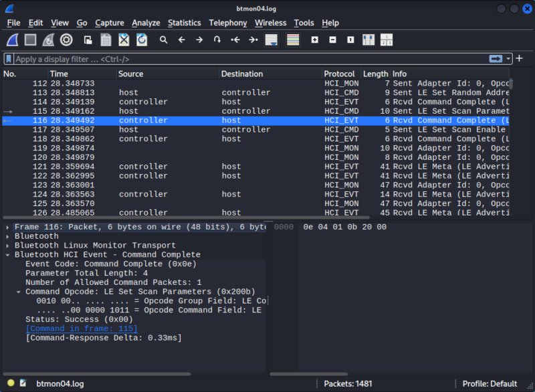Open the File menu
Screen dimensions: 535x392
13,23
